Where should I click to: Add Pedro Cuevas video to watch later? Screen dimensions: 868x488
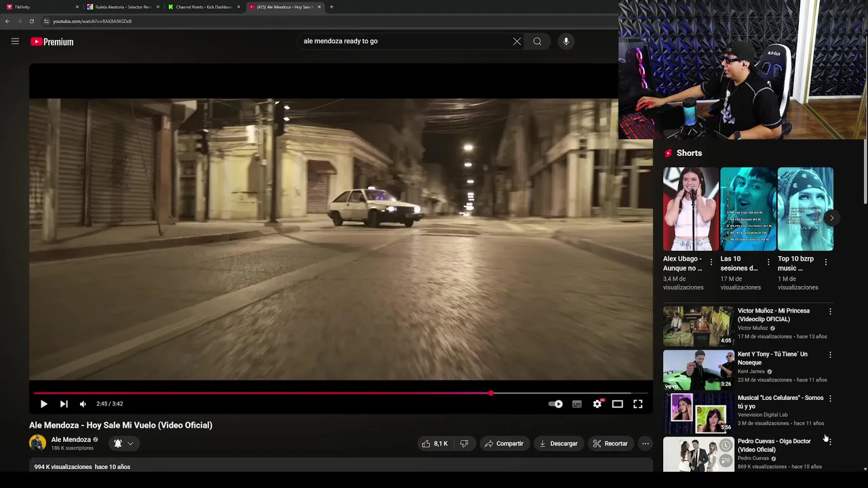coord(726,447)
